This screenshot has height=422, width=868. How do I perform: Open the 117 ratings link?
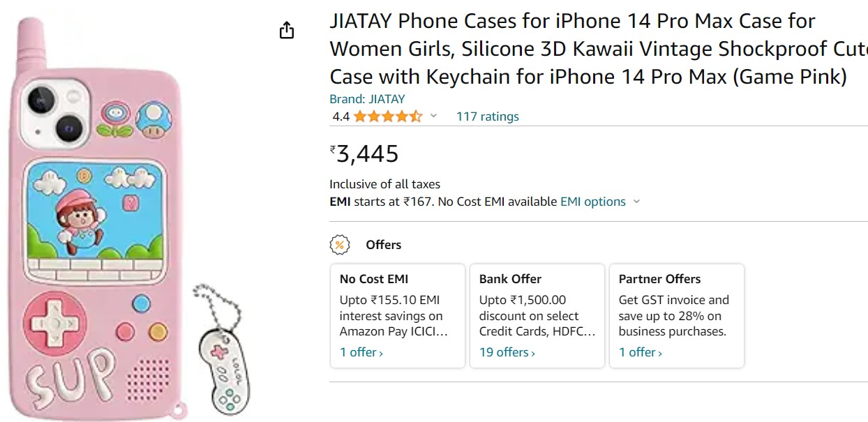click(487, 116)
